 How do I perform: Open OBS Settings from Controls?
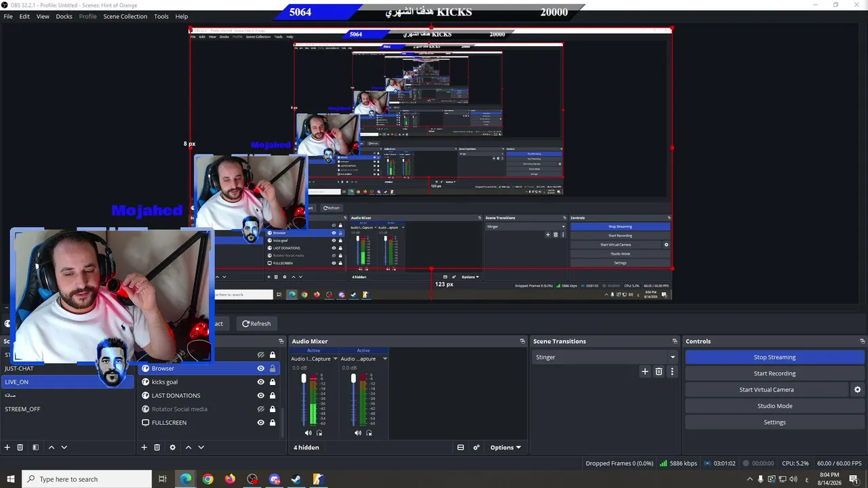click(x=774, y=422)
